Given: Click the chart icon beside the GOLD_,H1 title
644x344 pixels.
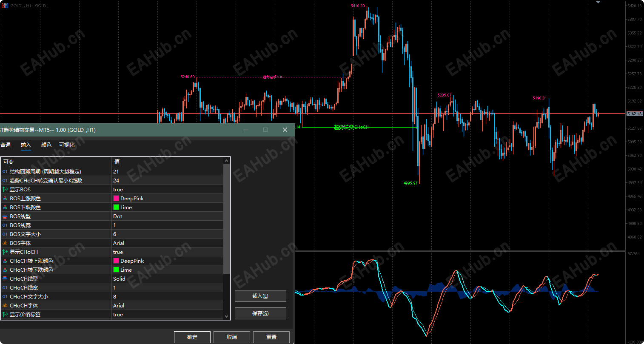Looking at the screenshot, I should point(5,6).
